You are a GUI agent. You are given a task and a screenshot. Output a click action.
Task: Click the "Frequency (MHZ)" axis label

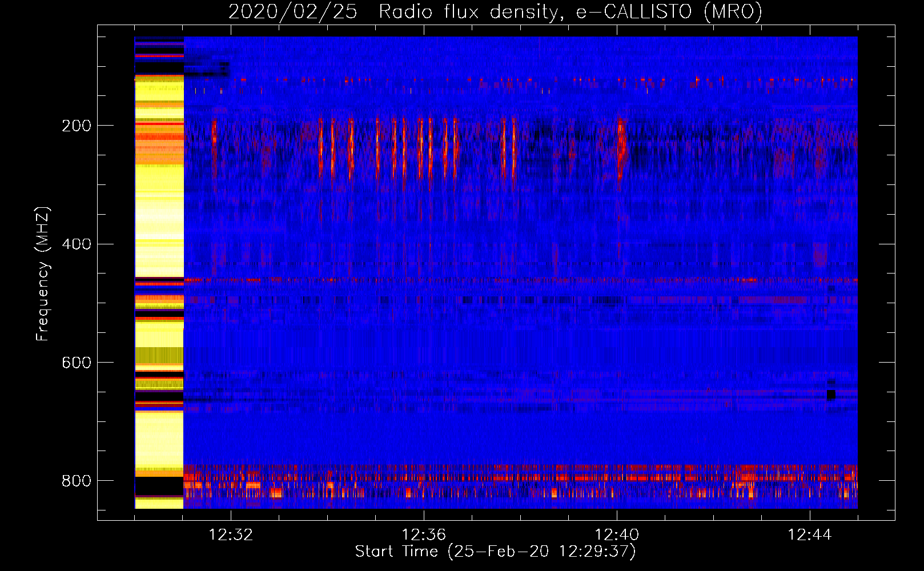(x=43, y=274)
